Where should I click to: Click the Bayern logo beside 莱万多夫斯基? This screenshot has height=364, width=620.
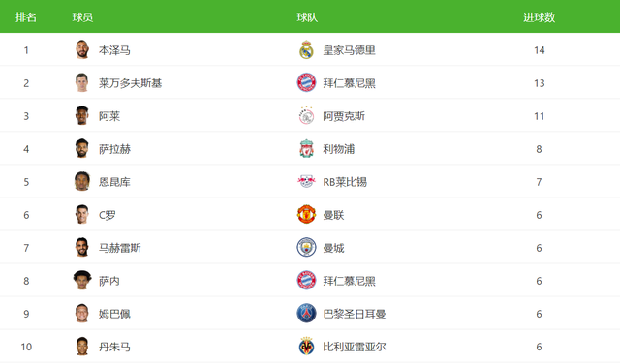pos(306,83)
